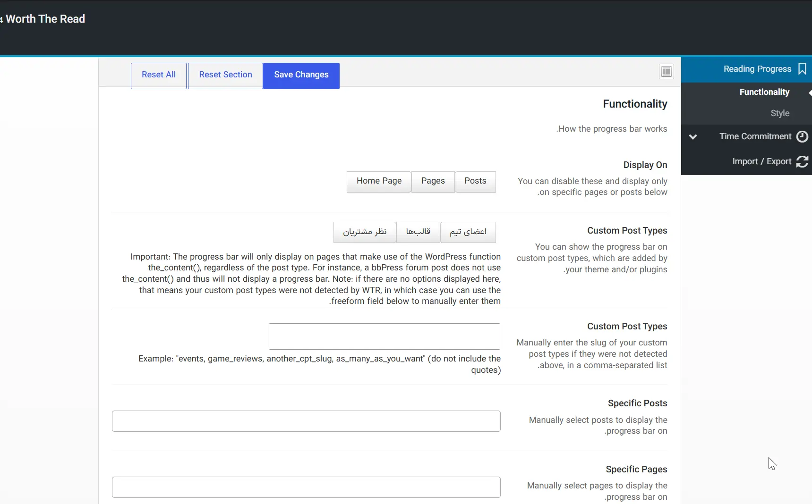This screenshot has height=504, width=812.
Task: Click the Reset All button
Action: tap(159, 76)
